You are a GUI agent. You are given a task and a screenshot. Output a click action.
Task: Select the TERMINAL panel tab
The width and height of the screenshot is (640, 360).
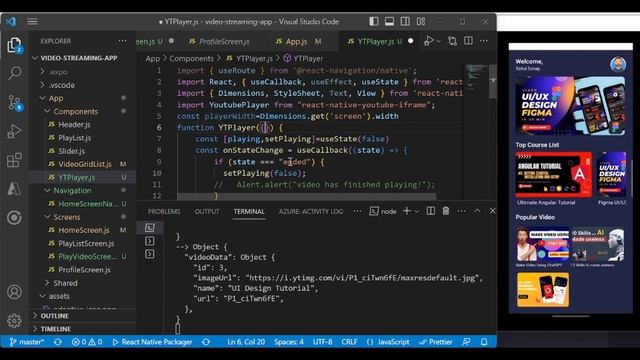(249, 211)
